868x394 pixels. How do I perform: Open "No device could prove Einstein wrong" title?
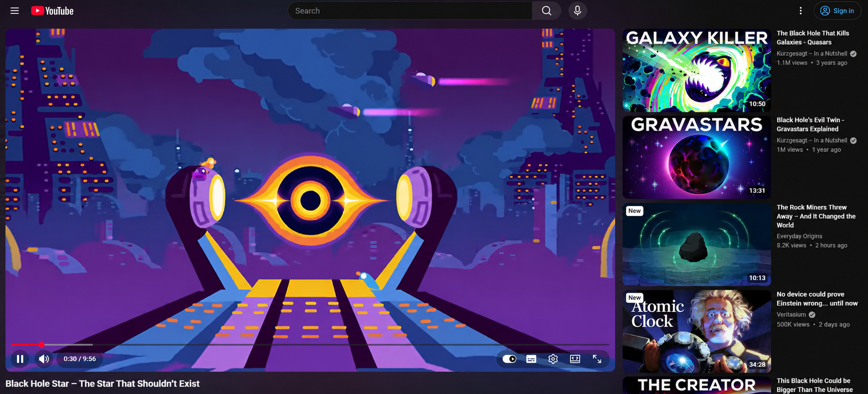click(x=817, y=299)
